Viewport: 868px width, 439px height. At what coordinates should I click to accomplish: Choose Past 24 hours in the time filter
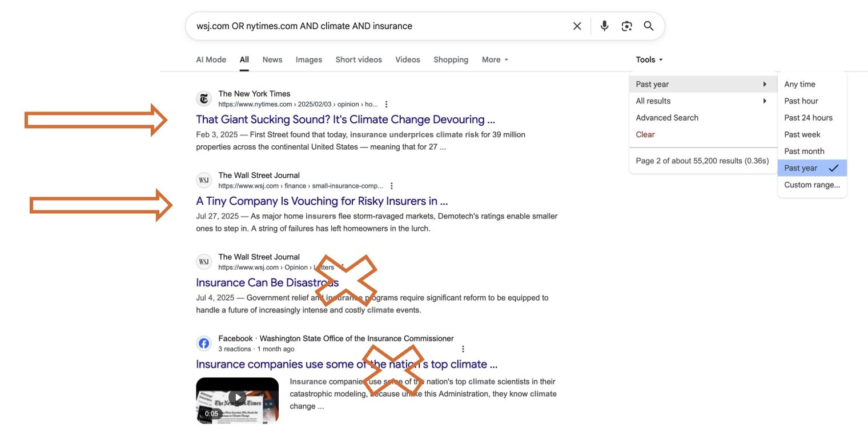tap(812, 118)
